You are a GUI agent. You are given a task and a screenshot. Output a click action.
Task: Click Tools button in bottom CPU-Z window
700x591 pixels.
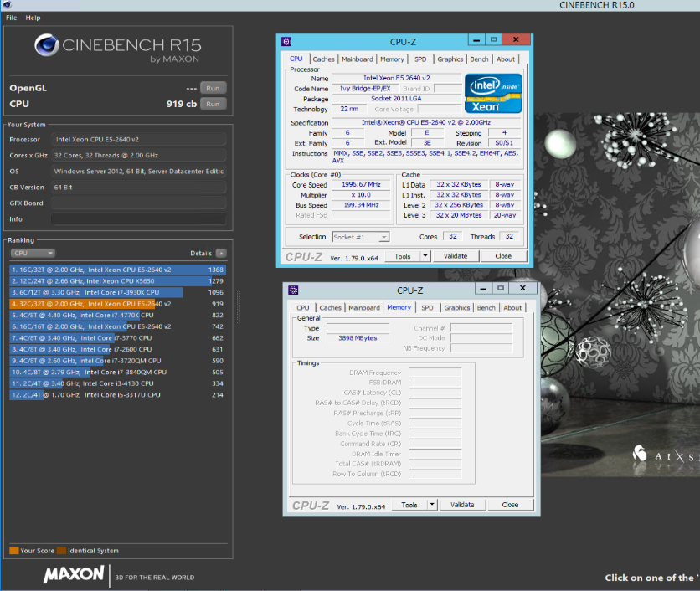pos(409,505)
